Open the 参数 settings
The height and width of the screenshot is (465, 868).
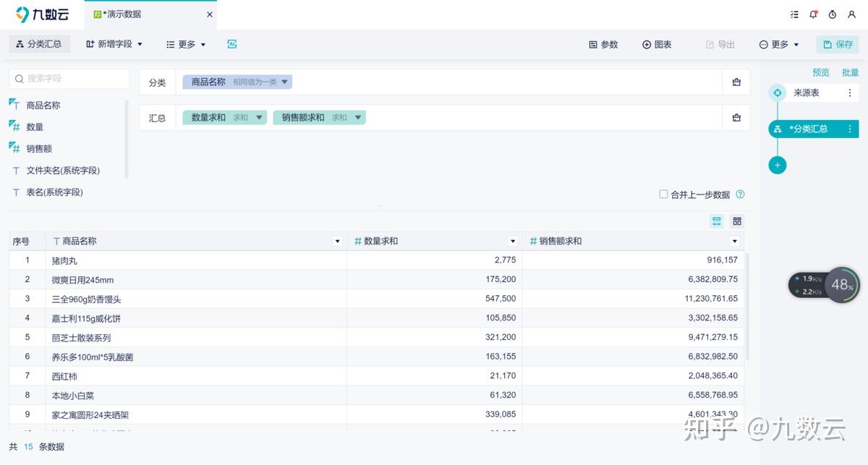(603, 44)
